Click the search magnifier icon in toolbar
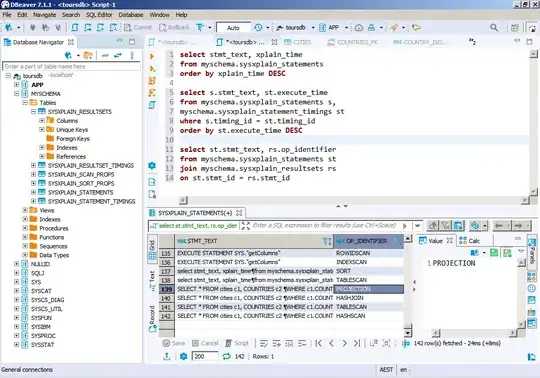This screenshot has height=378, width=540. click(x=494, y=28)
